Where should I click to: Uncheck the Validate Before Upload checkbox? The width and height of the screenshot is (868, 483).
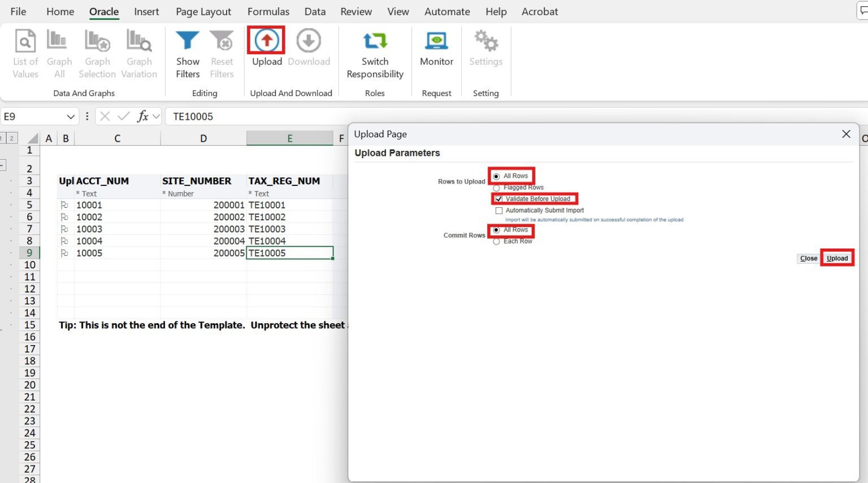click(x=498, y=198)
